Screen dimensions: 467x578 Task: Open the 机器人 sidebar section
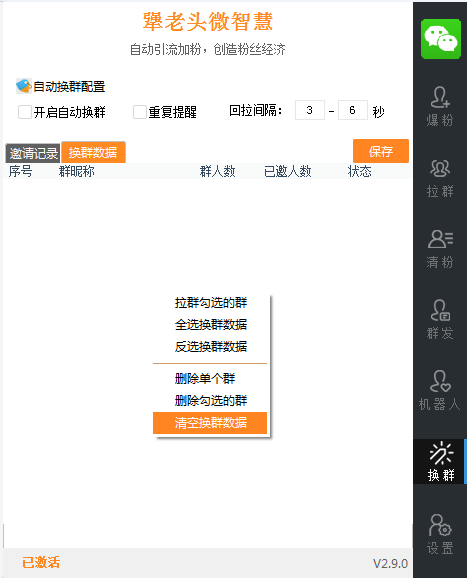tap(440, 391)
